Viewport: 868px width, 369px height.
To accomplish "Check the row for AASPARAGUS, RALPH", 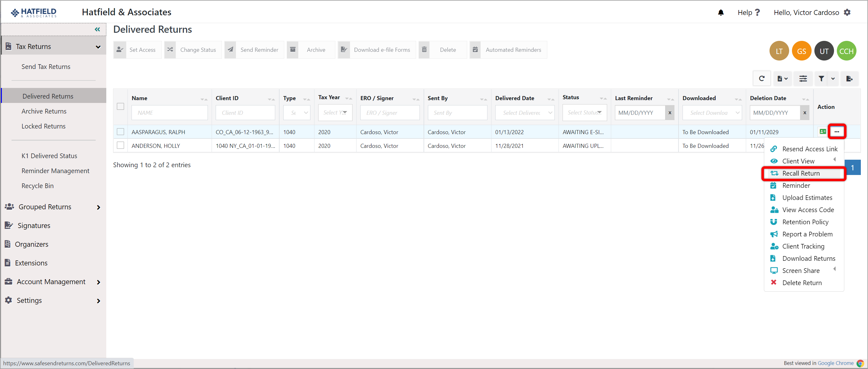I will (x=120, y=132).
